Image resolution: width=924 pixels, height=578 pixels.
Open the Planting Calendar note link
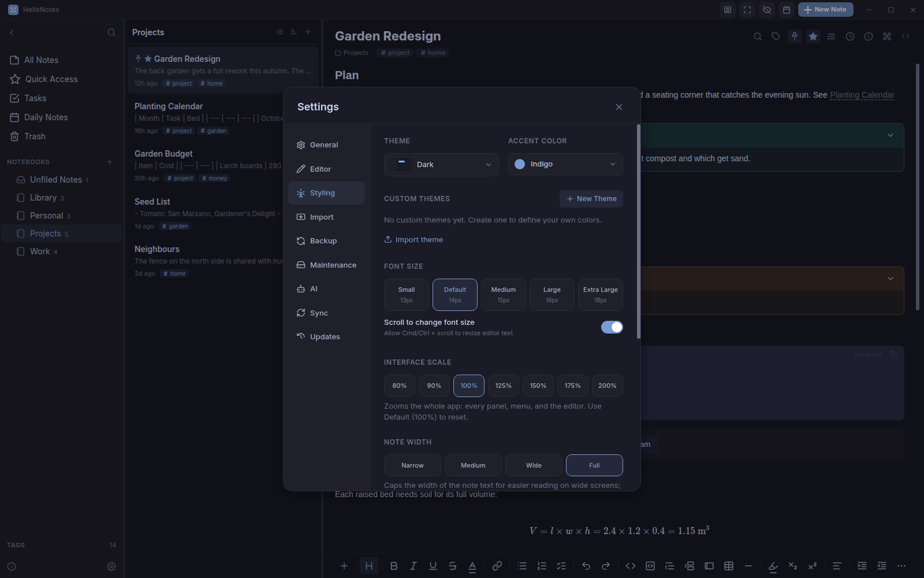click(862, 95)
